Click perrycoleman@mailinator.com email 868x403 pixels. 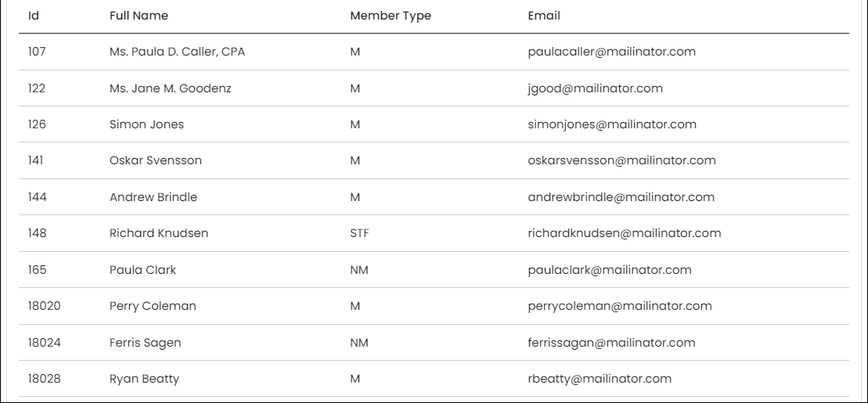(x=620, y=306)
